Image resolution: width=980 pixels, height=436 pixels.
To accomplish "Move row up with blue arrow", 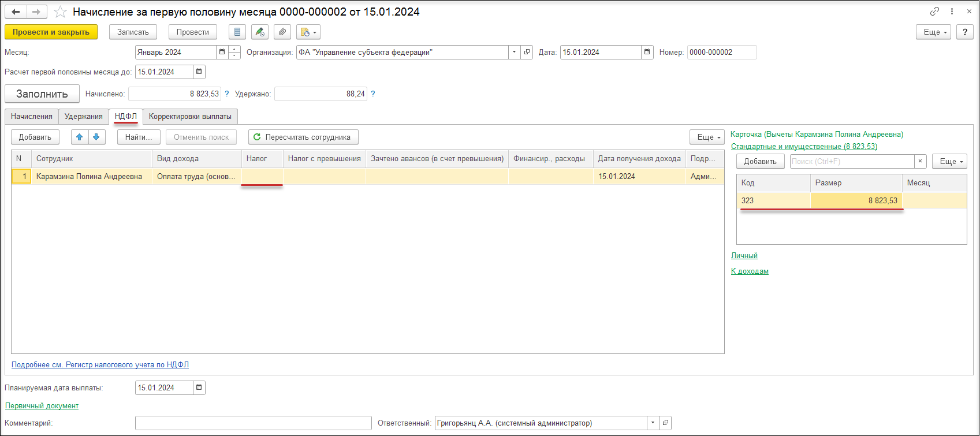I will (80, 137).
